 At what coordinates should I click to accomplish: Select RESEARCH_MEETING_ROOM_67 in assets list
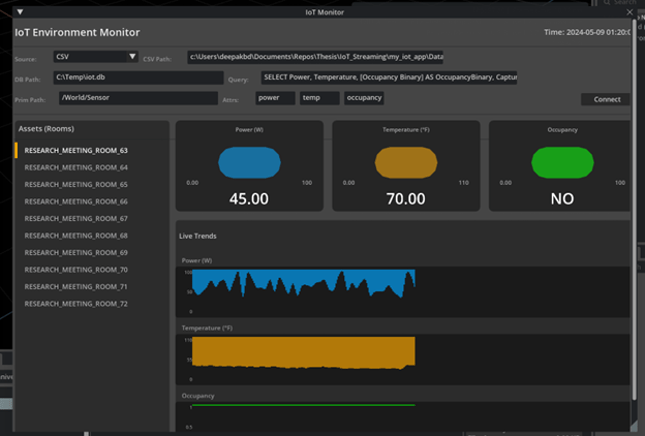point(76,218)
